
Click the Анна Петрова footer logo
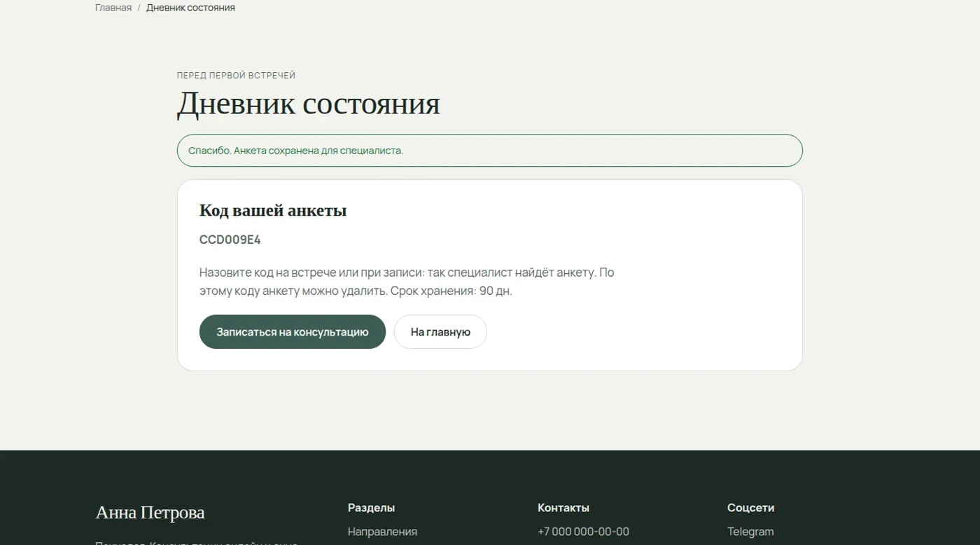[150, 512]
